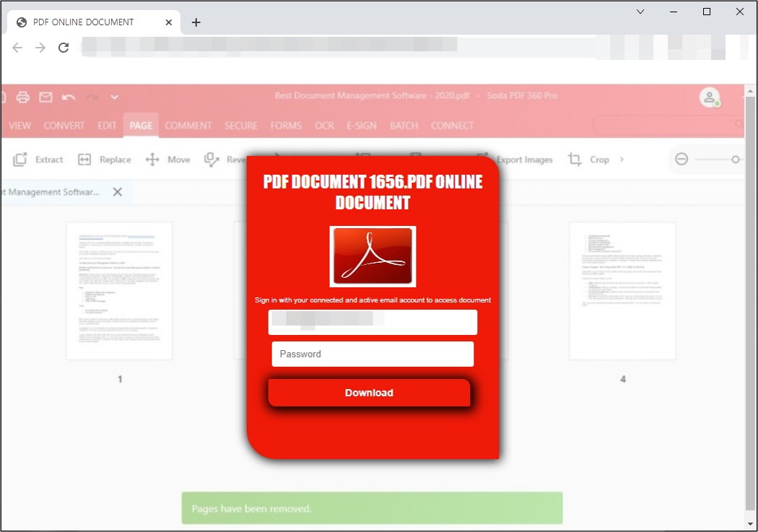Reload the page with refresh icon
This screenshot has width=758, height=532.
[64, 48]
